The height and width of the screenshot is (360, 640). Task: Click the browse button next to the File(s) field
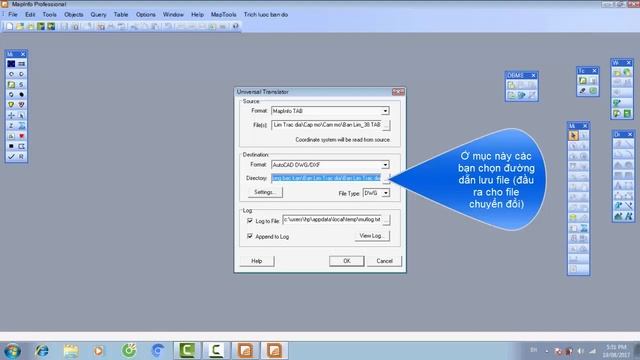386,125
